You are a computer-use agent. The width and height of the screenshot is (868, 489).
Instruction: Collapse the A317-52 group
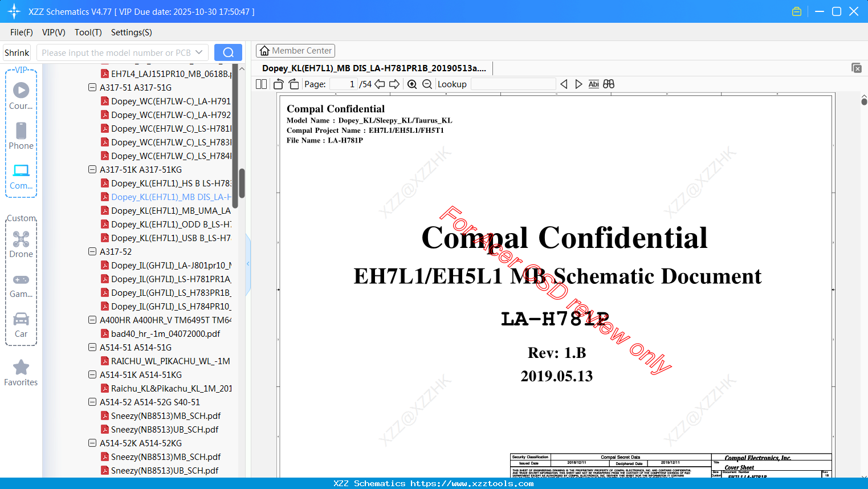[92, 252]
